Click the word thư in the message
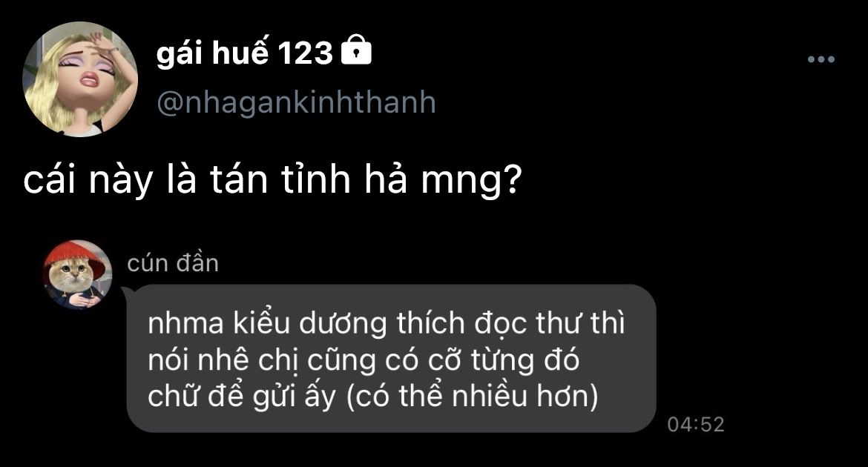Screen dimensions: 868x467 [x=559, y=322]
